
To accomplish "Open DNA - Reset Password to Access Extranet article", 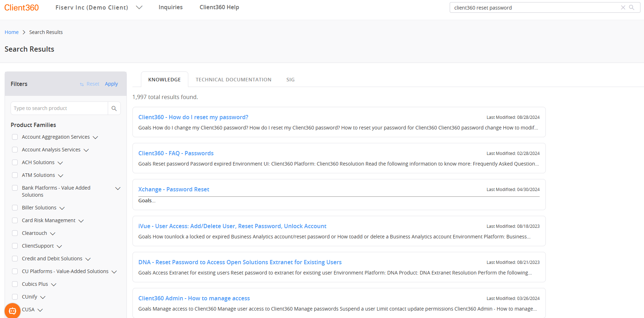I will point(240,262).
